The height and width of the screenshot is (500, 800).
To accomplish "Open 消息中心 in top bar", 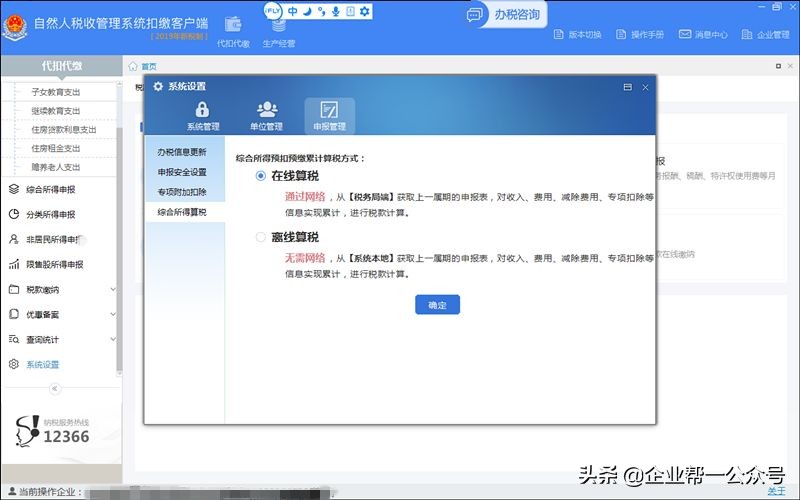I will 703,34.
